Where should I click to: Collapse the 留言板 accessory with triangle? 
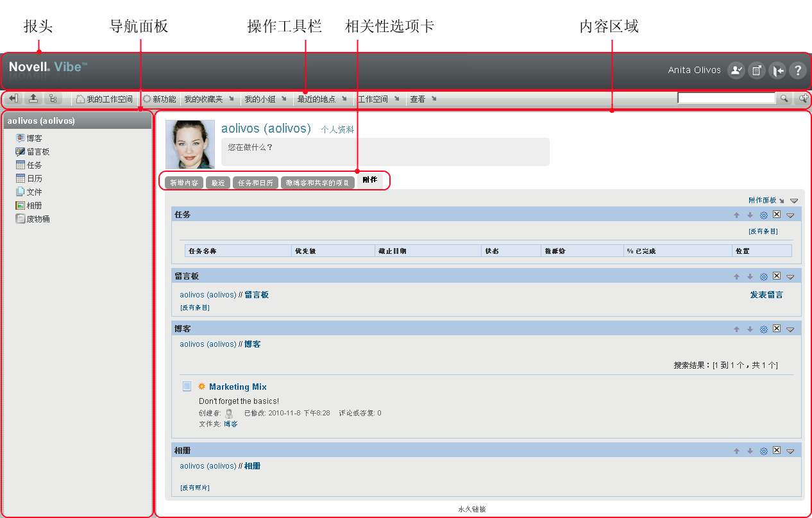coord(790,278)
